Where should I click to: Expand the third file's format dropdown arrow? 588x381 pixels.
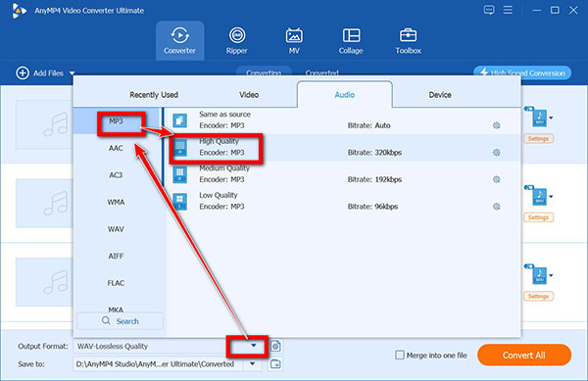(x=551, y=275)
